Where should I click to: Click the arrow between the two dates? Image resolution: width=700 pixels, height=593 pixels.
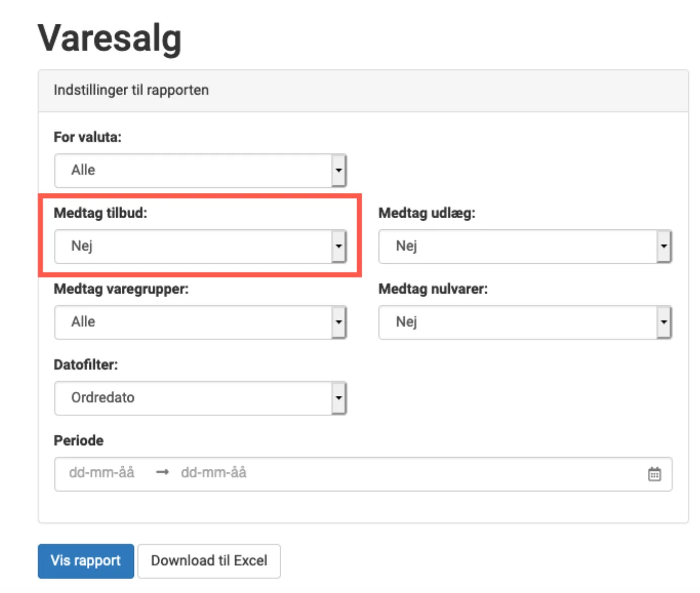[162, 473]
